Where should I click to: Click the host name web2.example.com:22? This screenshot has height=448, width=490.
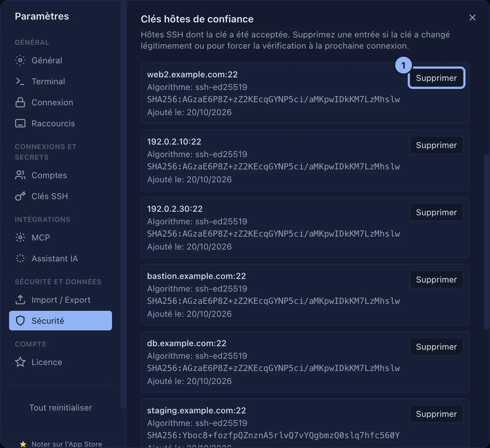(x=192, y=74)
